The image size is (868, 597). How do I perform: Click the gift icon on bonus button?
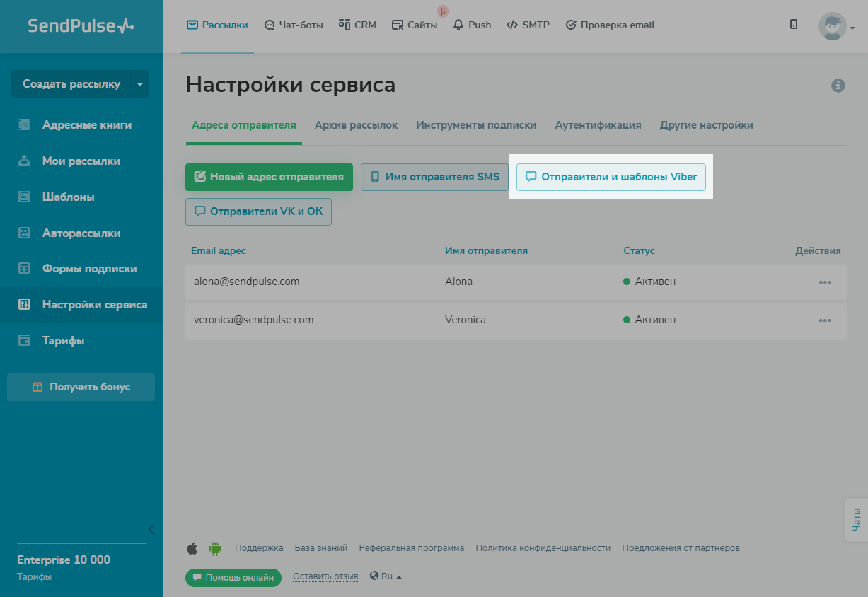pyautogui.click(x=37, y=387)
